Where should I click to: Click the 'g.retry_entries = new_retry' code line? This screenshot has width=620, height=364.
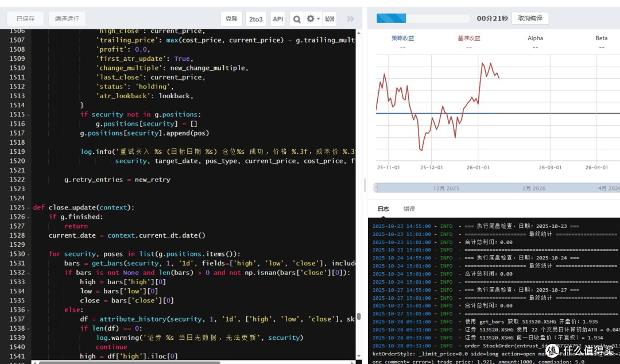[117, 180]
